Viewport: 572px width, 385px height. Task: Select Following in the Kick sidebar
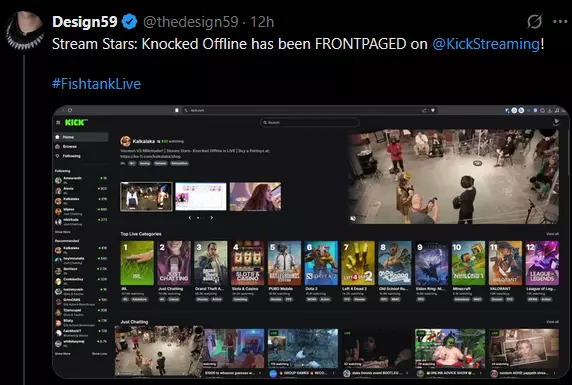click(81, 156)
